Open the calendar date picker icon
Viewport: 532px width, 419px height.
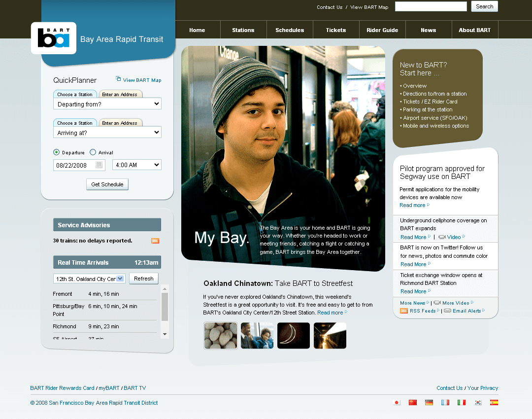tap(99, 165)
